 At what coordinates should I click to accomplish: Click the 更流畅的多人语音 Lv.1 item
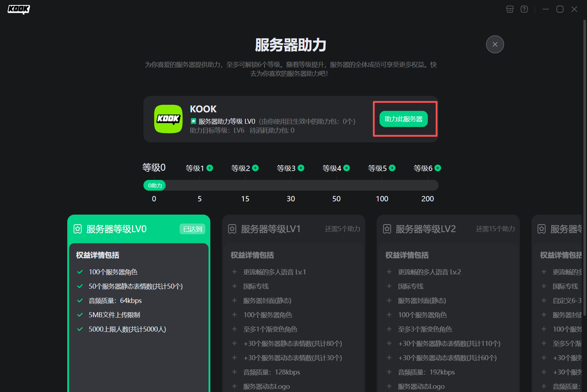pyautogui.click(x=275, y=272)
